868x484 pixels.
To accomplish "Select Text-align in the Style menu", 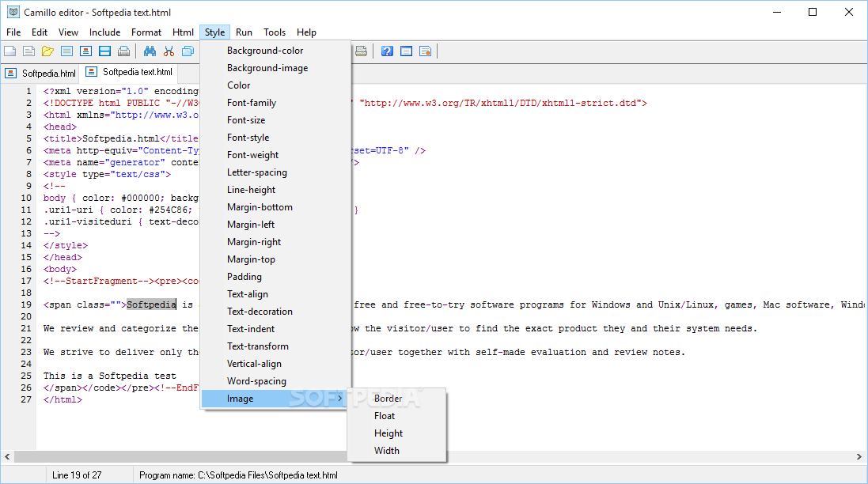I will pos(275,294).
